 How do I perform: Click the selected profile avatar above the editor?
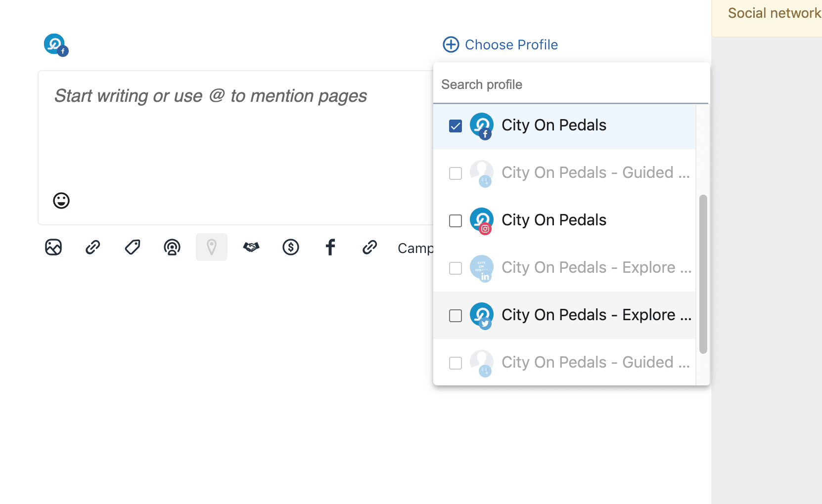coord(55,44)
